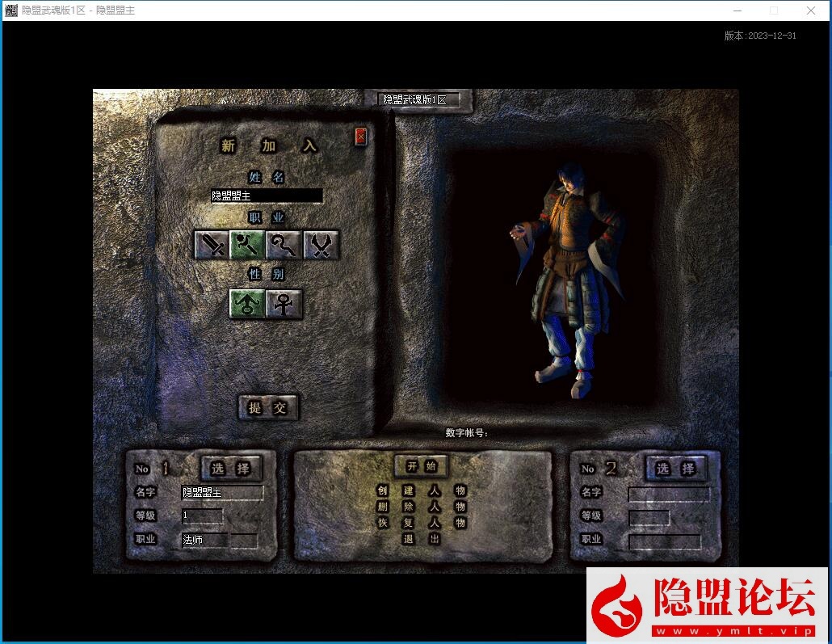Click the 姓名 character name field
The width and height of the screenshot is (832, 644).
coord(267,196)
